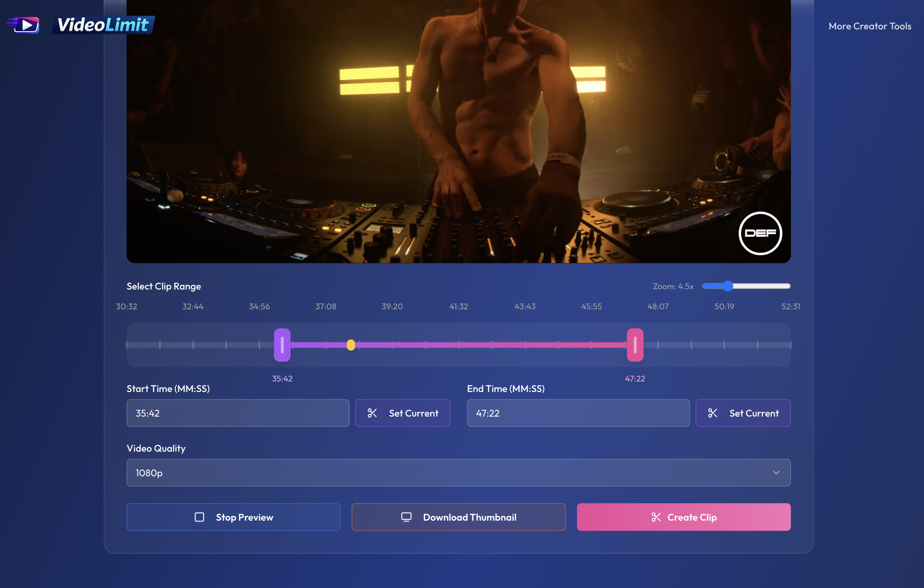This screenshot has height=588, width=924.
Task: Click Set Current for the end time
Action: point(743,413)
